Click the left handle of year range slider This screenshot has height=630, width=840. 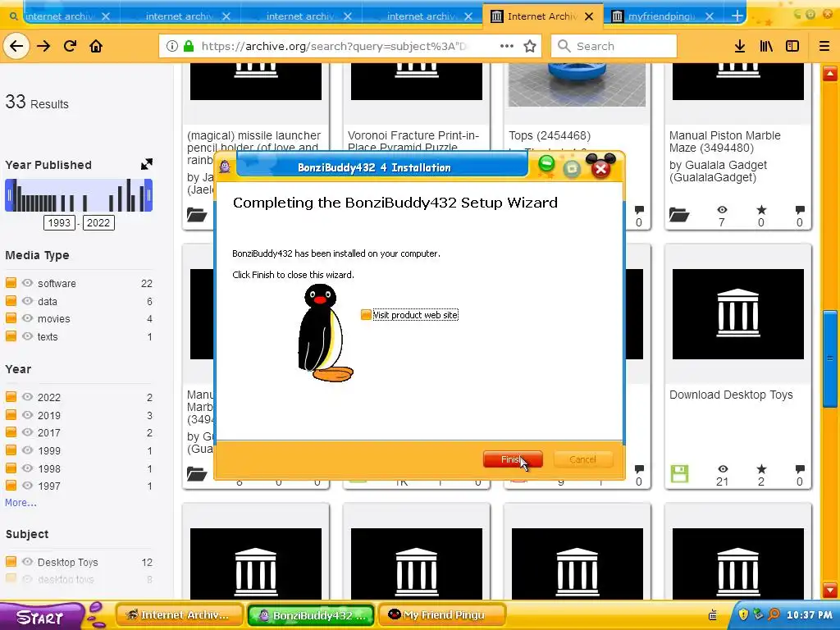[8, 195]
